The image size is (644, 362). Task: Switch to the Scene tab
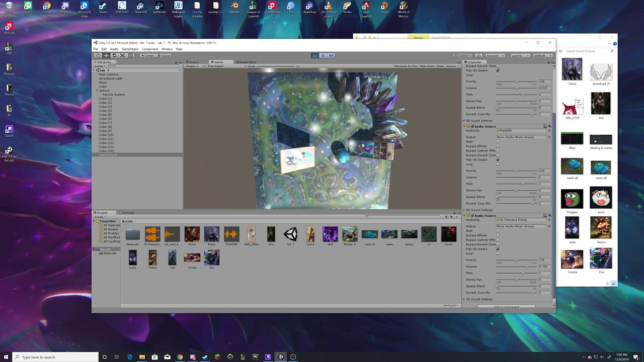(x=193, y=62)
